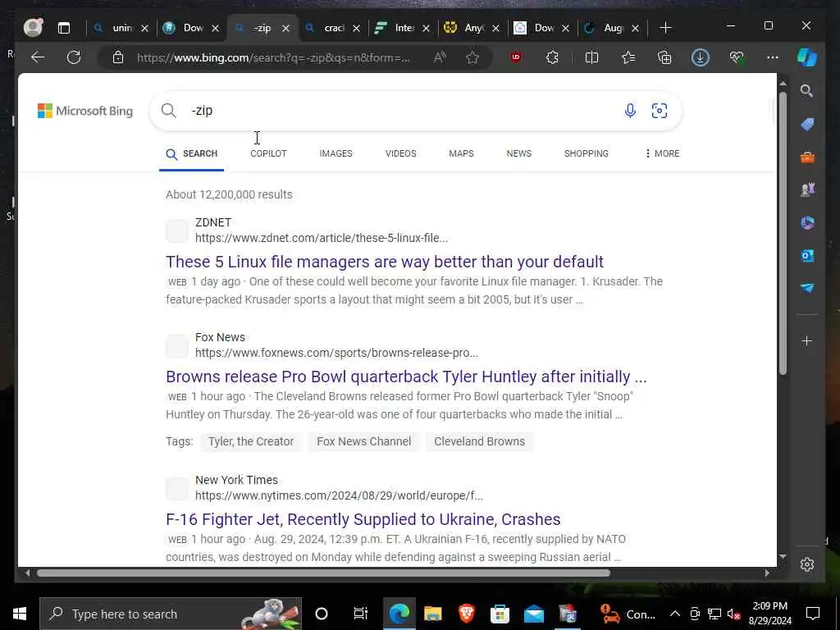The image size is (840, 630).
Task: Switch to the MAPS tab
Action: pyautogui.click(x=461, y=153)
